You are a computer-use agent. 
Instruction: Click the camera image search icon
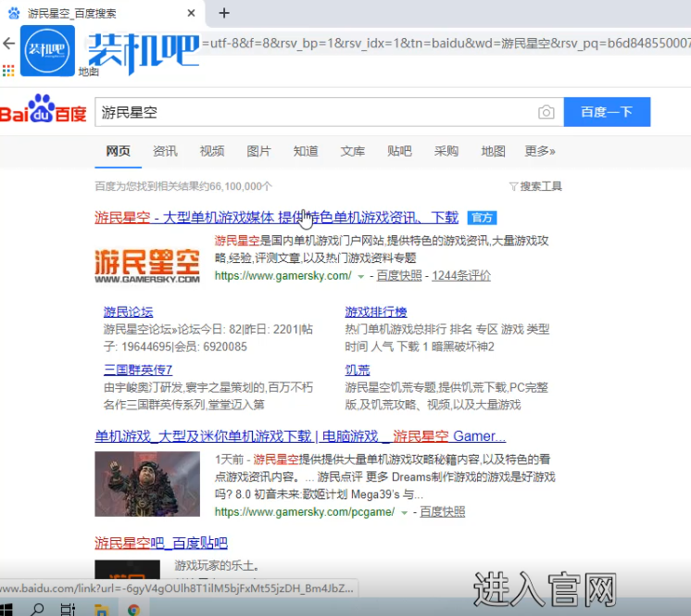[x=546, y=112]
